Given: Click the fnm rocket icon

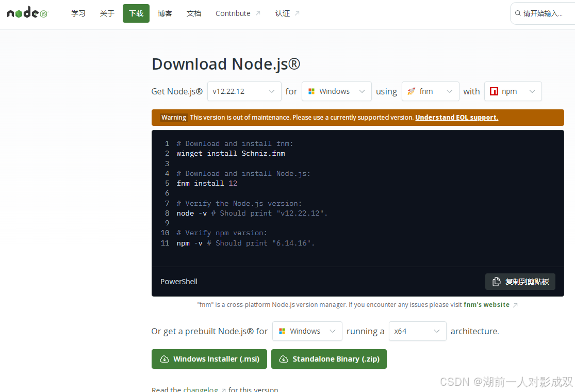Looking at the screenshot, I should click(412, 91).
